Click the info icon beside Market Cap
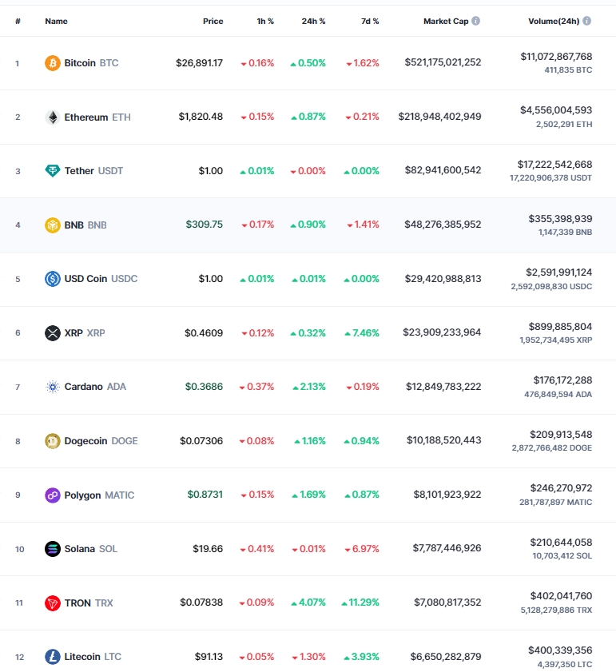 pos(476,21)
